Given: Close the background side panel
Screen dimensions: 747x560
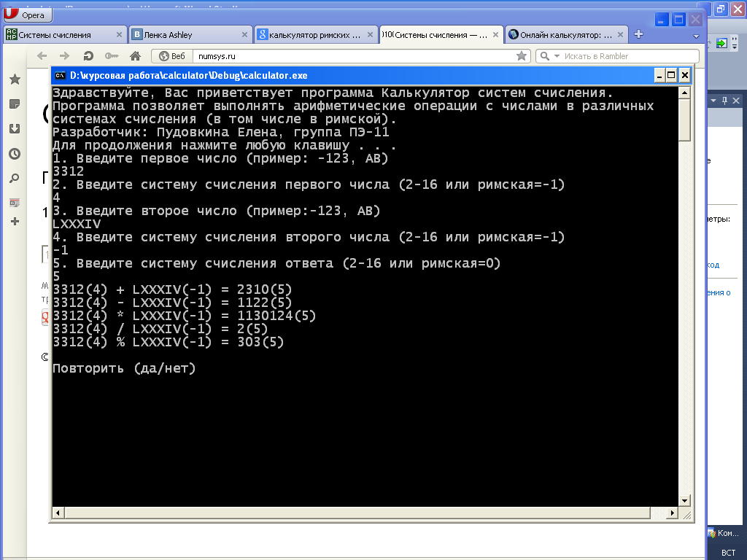Looking at the screenshot, I should click(736, 101).
